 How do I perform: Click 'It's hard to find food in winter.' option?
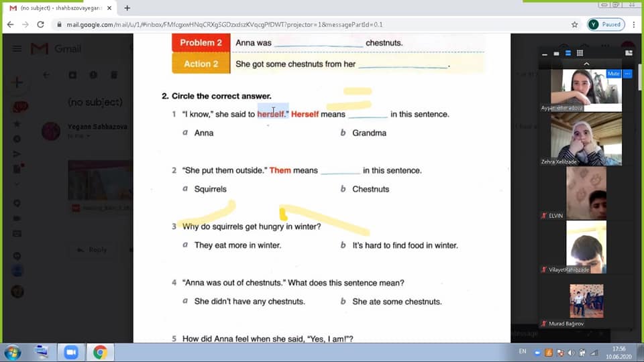pyautogui.click(x=405, y=245)
